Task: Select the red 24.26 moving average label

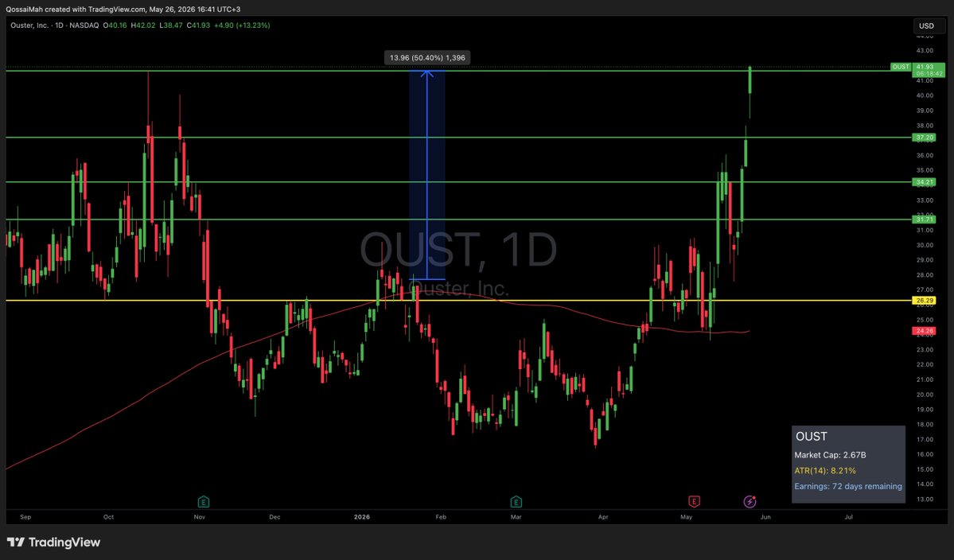Action: point(925,332)
